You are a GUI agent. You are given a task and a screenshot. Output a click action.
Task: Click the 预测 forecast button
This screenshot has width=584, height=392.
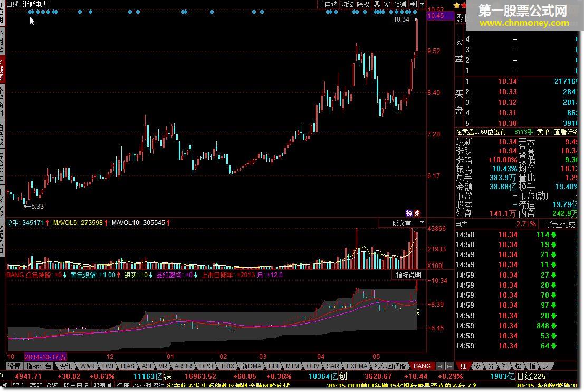(x=400, y=4)
